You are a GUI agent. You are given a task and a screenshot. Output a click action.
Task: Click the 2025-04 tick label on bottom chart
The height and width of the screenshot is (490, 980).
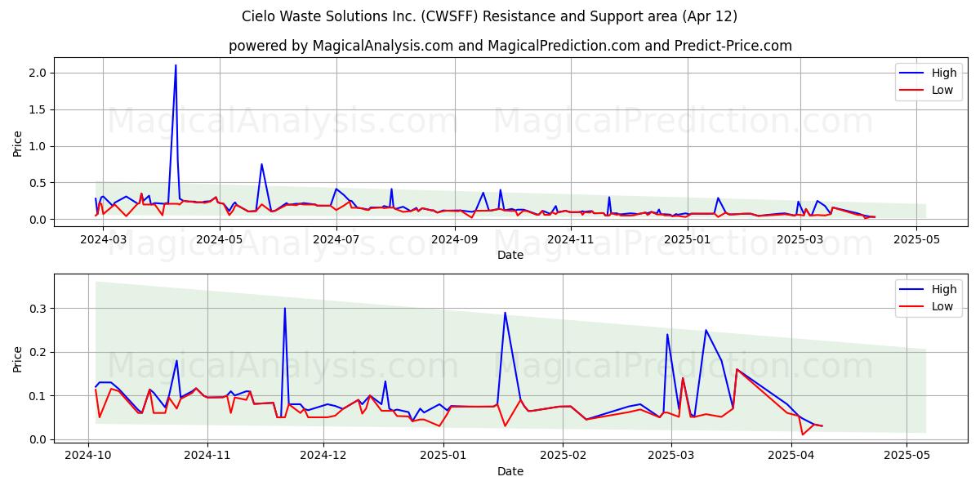point(791,456)
